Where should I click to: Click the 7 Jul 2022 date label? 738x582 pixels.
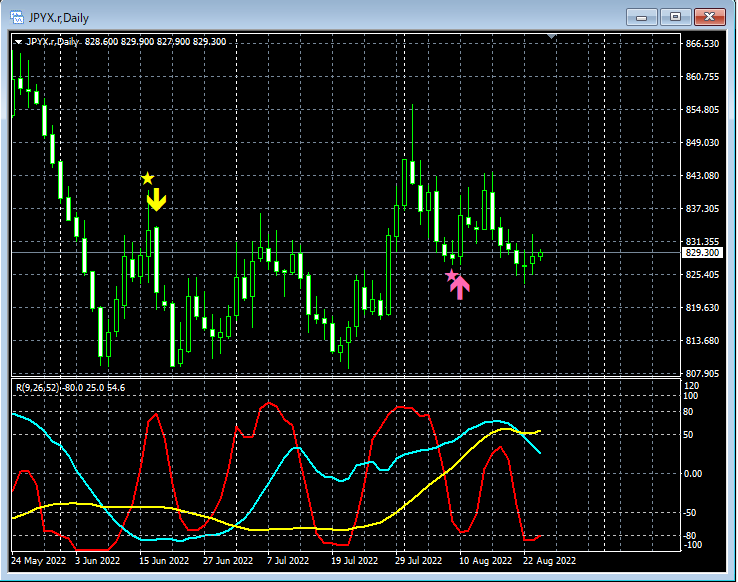[x=288, y=560]
